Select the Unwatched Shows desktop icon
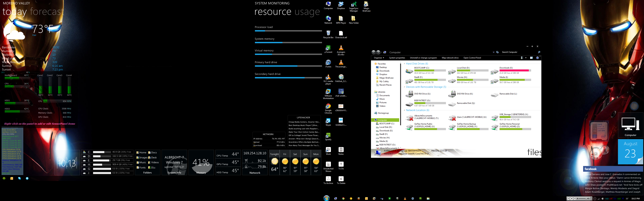 click(328, 167)
